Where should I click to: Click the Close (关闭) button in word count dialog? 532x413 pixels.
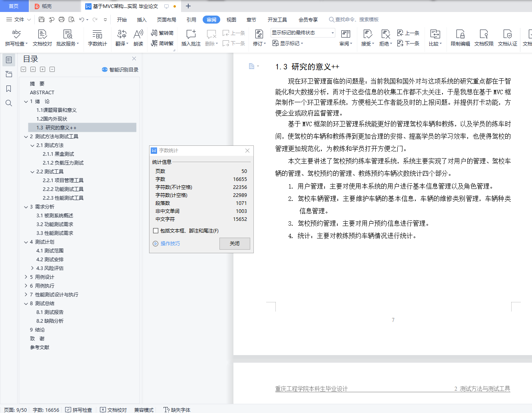click(x=235, y=244)
